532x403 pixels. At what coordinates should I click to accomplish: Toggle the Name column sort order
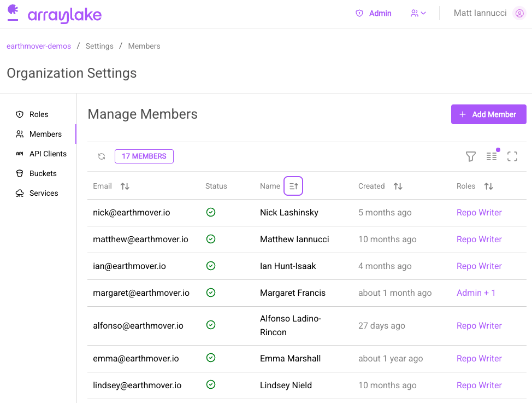pos(293,186)
